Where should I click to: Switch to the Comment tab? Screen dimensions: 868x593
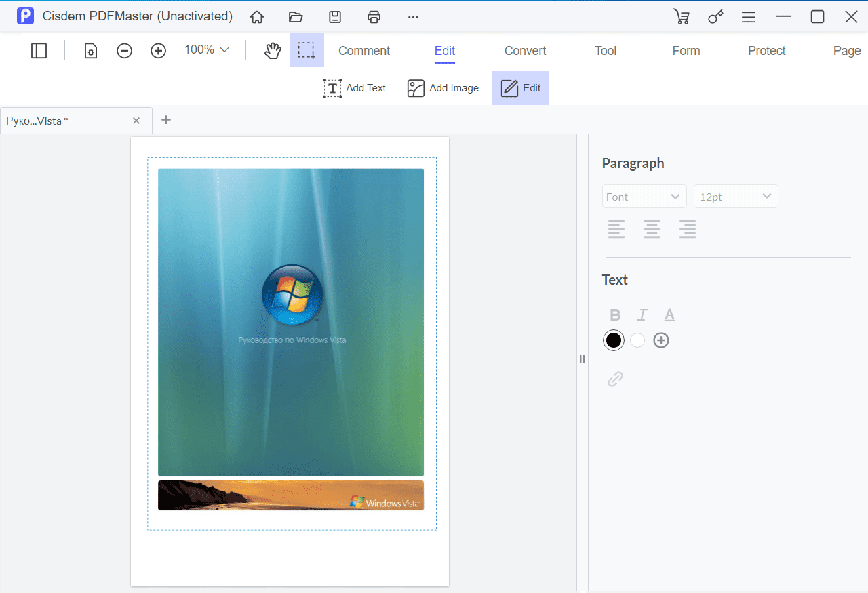(364, 51)
